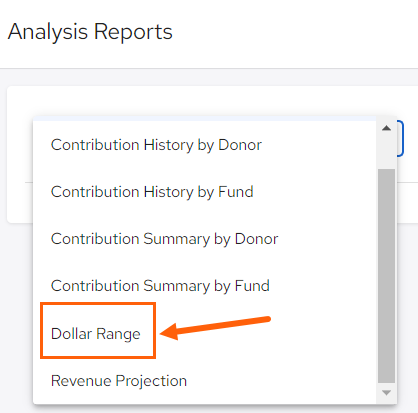Select Revenue Projection from the list

click(119, 381)
